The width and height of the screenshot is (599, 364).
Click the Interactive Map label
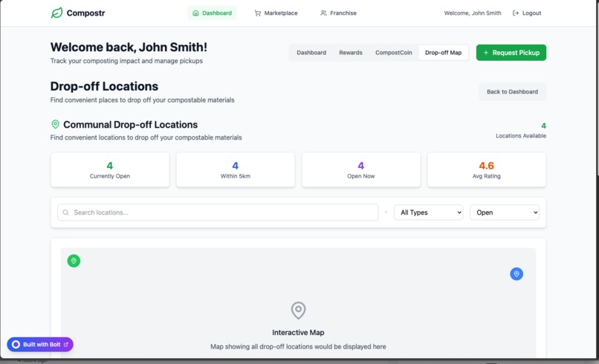point(298,333)
